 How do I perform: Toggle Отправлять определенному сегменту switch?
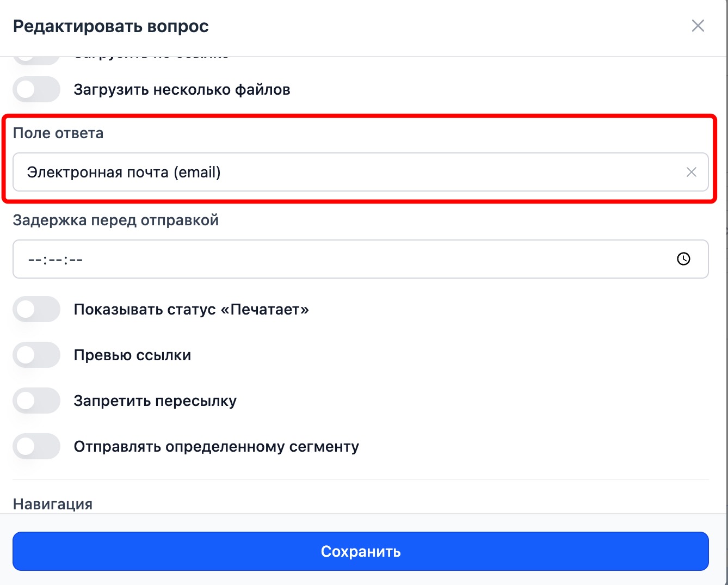pos(36,447)
